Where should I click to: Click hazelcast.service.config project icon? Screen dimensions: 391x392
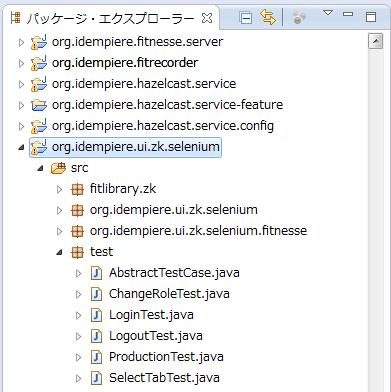39,126
